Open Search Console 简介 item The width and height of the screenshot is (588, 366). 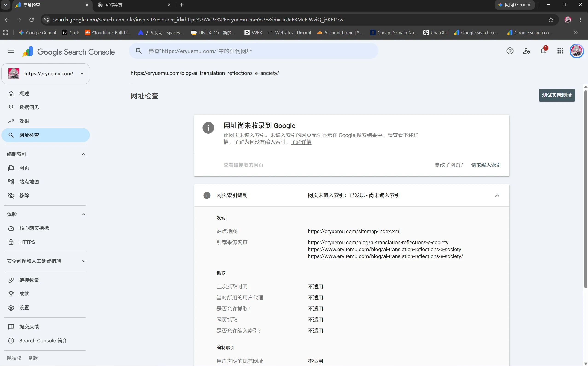(46, 341)
